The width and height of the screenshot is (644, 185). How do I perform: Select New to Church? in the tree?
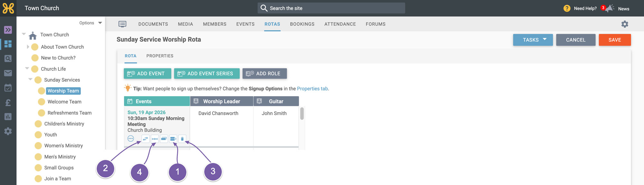(x=58, y=58)
